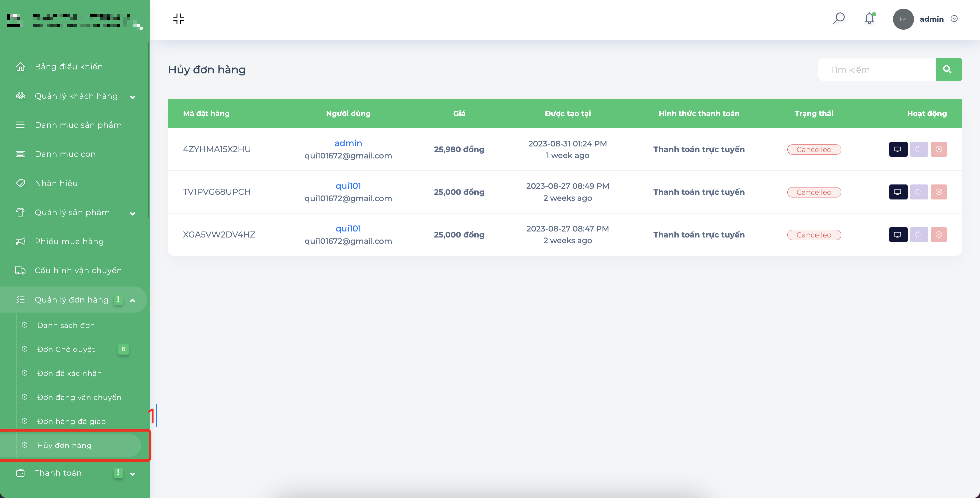Open notifications bell icon
The height and width of the screenshot is (498, 980).
click(x=869, y=18)
